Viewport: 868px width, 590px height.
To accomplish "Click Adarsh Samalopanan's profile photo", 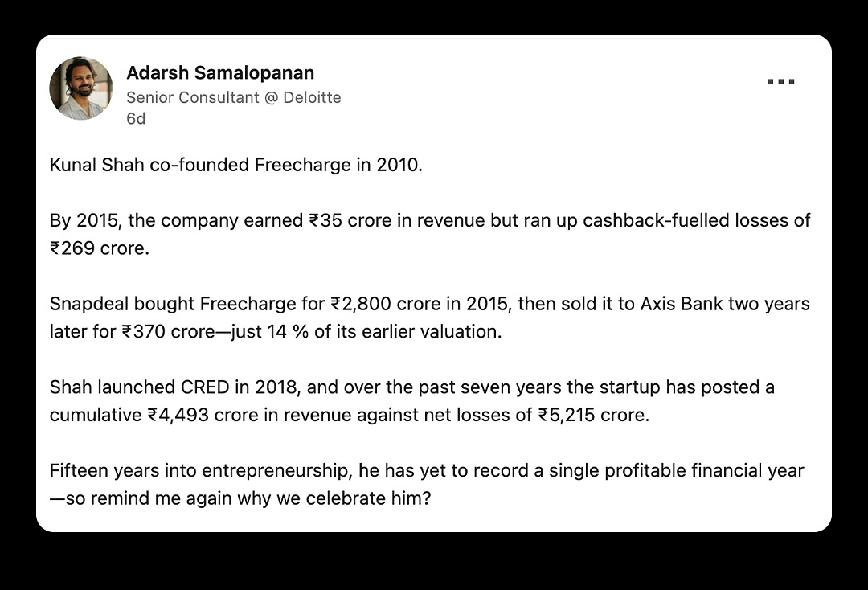I will point(80,88).
